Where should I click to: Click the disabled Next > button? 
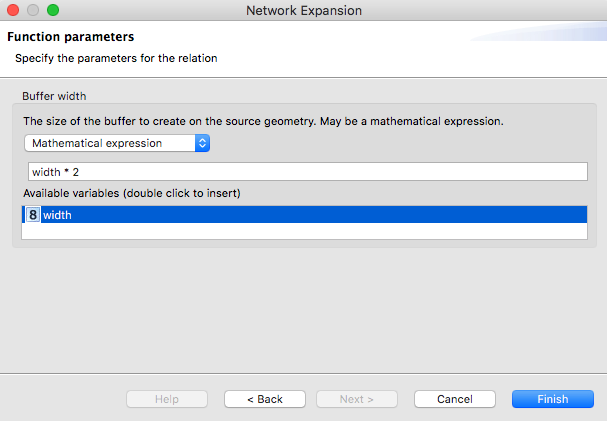pyautogui.click(x=357, y=399)
